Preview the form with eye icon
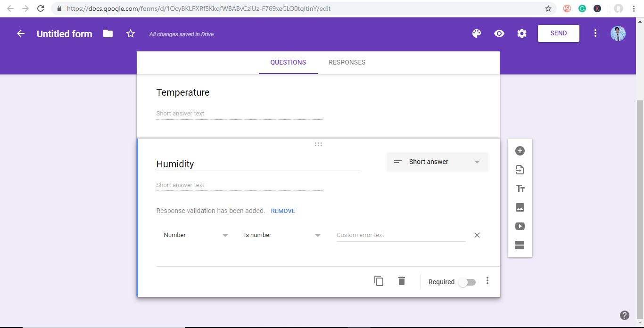The image size is (644, 328). click(x=499, y=33)
